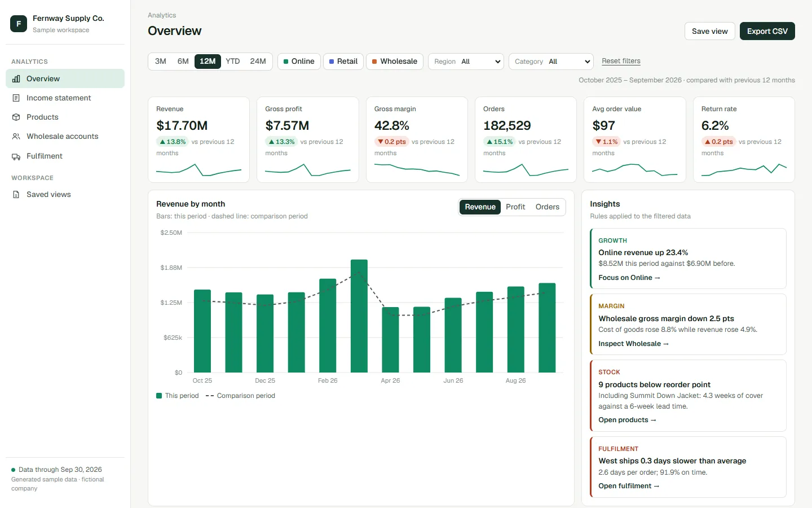The height and width of the screenshot is (508, 812).
Task: Click the Wholesale accounts people icon
Action: point(16,137)
